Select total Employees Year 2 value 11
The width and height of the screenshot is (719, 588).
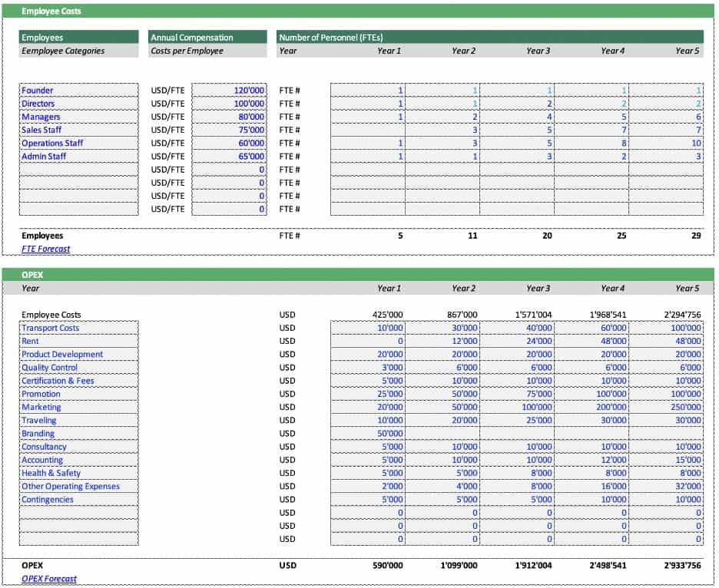pyautogui.click(x=472, y=236)
